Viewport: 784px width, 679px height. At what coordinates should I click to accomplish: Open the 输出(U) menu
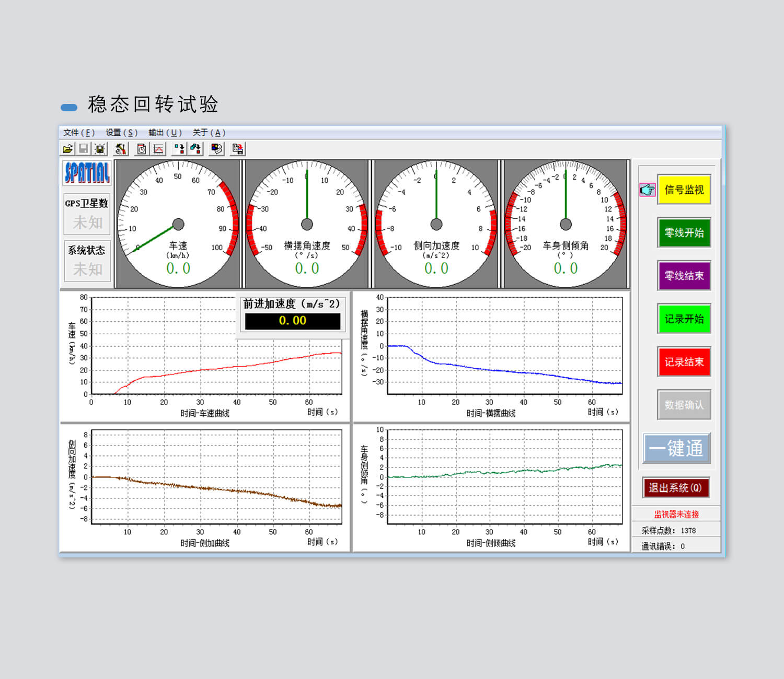pyautogui.click(x=165, y=133)
